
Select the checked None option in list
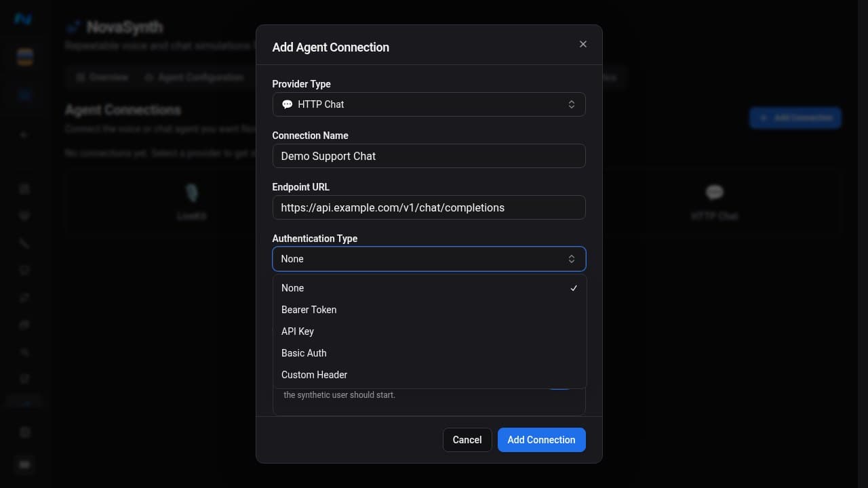click(429, 288)
